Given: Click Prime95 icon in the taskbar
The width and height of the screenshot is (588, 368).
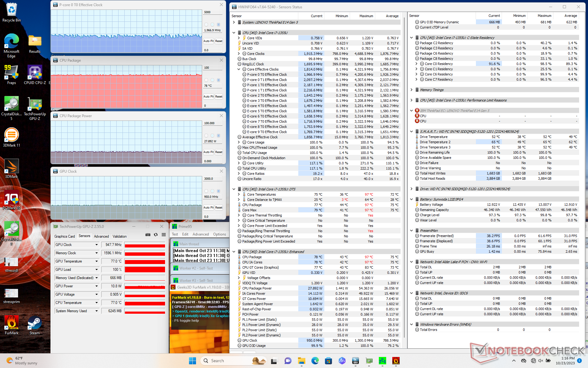Looking at the screenshot, I should (x=382, y=361).
